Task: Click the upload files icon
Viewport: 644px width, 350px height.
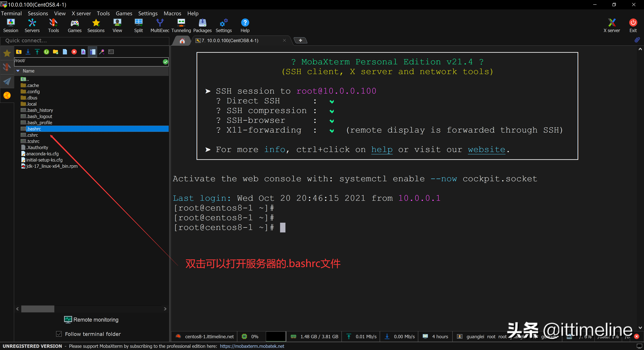Action: click(x=37, y=52)
